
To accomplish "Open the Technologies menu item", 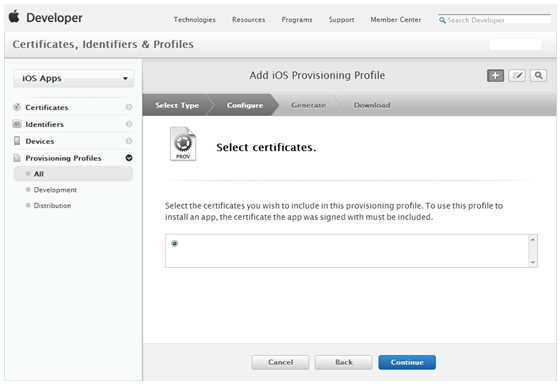I will tap(195, 20).
